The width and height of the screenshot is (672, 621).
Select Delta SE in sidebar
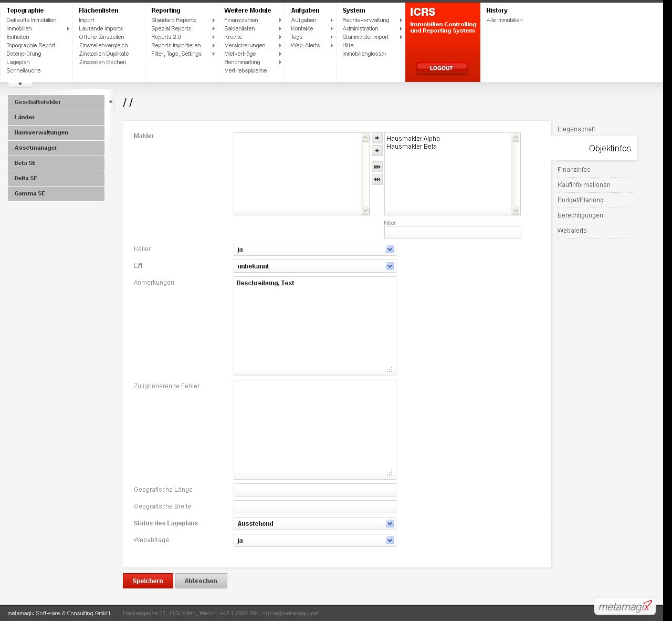click(56, 179)
